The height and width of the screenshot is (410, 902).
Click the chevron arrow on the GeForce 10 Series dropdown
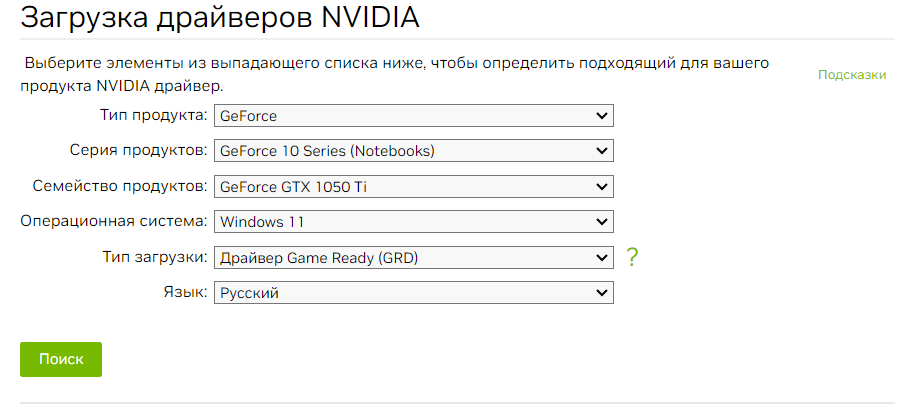pyautogui.click(x=602, y=151)
